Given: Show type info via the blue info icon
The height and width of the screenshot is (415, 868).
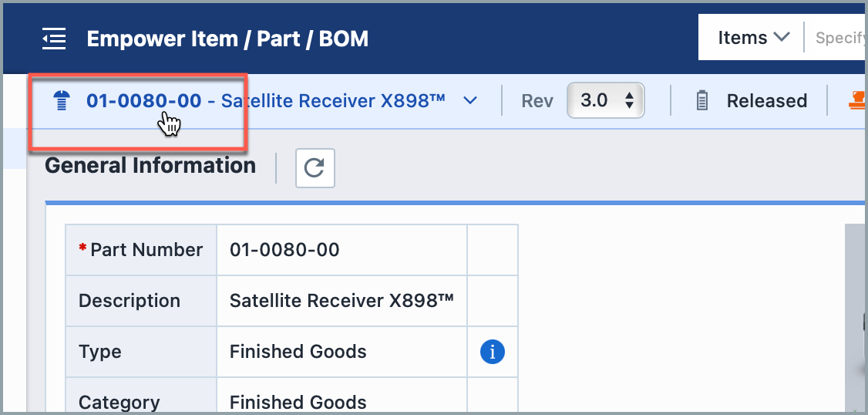Looking at the screenshot, I should 492,352.
